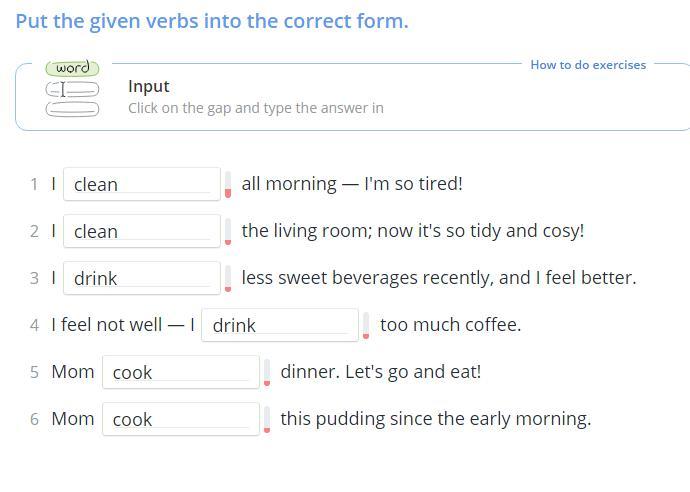
Task: Click the red marker beside gap 1
Action: coord(228,185)
